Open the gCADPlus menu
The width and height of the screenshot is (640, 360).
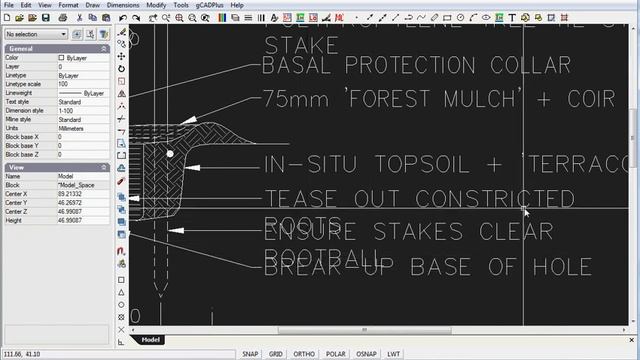pyautogui.click(x=209, y=5)
